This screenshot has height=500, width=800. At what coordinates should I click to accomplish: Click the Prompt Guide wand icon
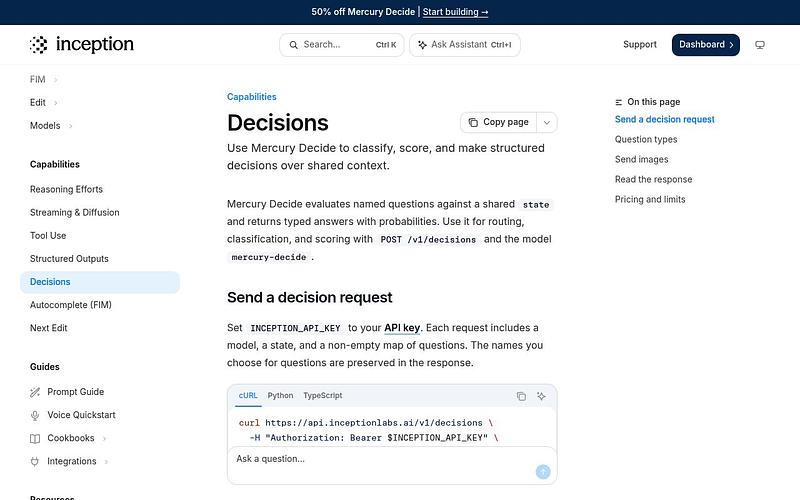click(x=35, y=392)
